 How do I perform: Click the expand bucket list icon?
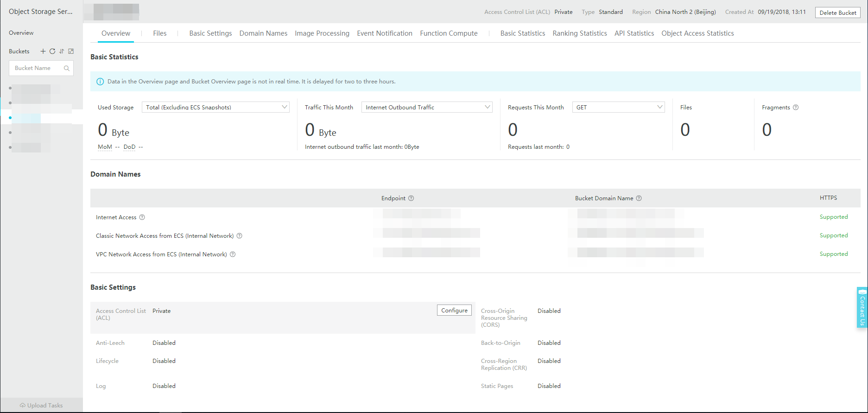click(71, 51)
